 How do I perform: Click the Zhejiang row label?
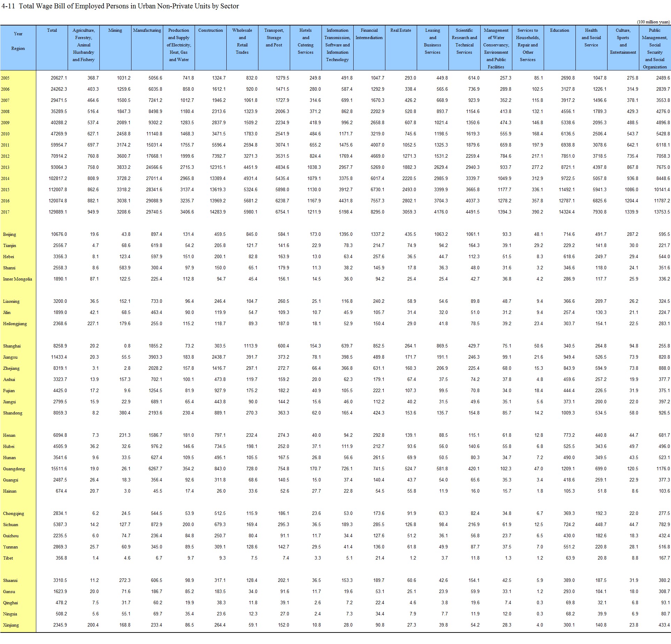[x=11, y=368]
